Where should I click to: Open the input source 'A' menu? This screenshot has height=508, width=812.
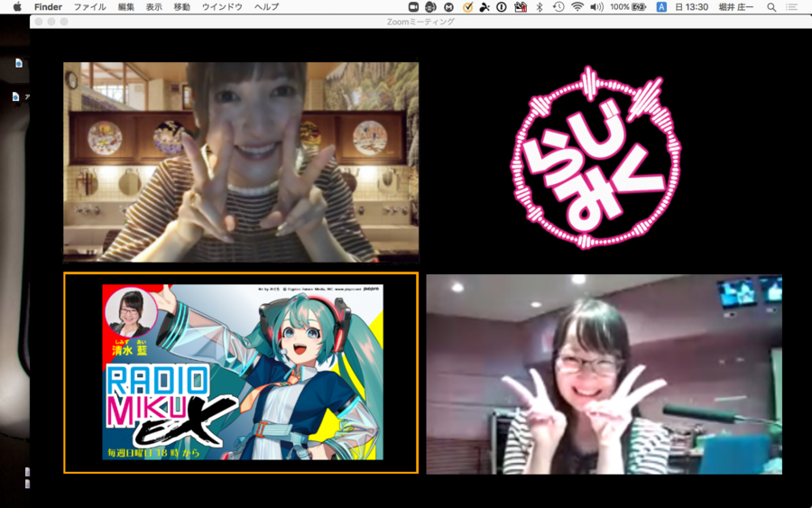click(x=661, y=6)
